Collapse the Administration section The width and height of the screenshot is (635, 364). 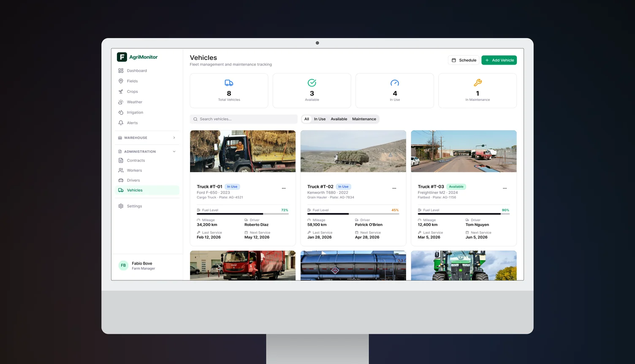(x=147, y=152)
